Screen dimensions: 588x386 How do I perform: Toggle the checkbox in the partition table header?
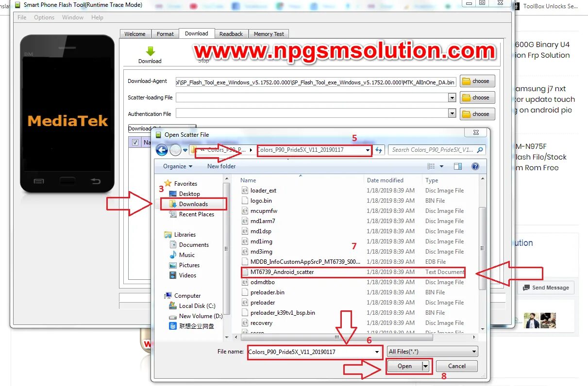pyautogui.click(x=135, y=143)
